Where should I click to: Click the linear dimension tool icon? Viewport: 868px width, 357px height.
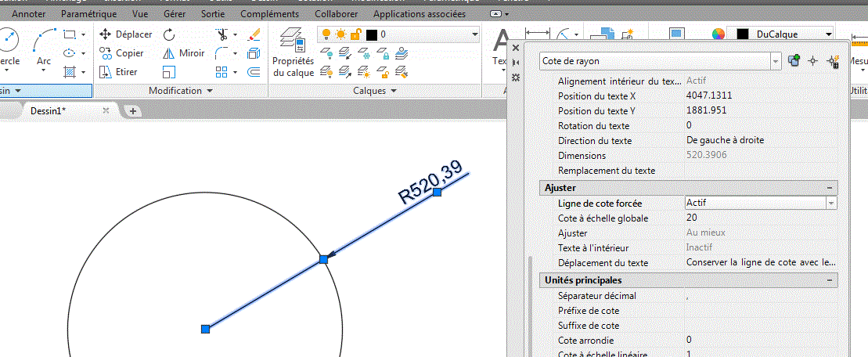[537, 34]
